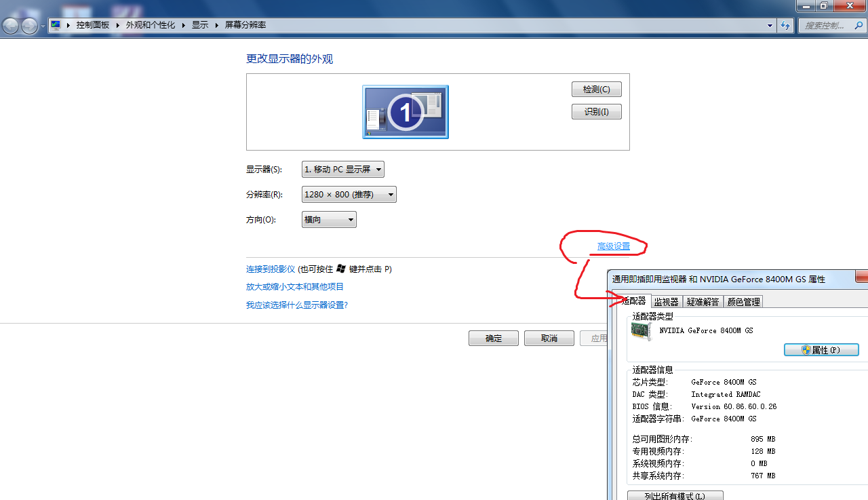
Task: Click the 更改显示器的外观 heading
Action: tap(290, 59)
